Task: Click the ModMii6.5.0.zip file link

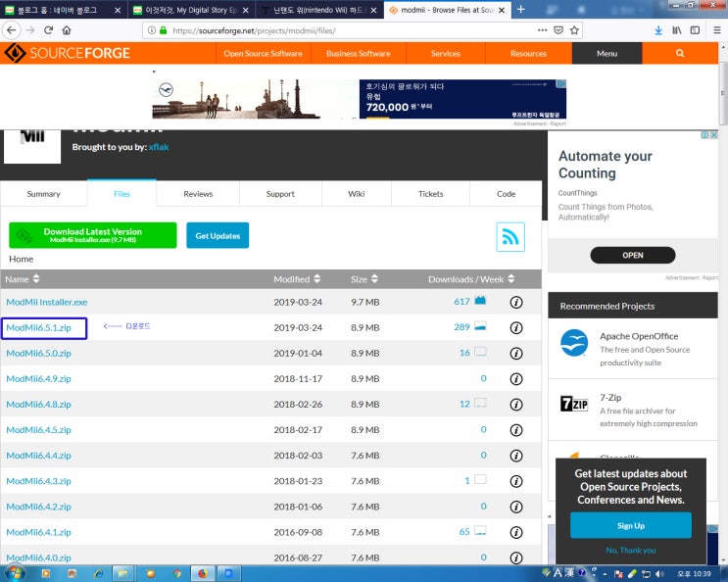Action: (38, 353)
